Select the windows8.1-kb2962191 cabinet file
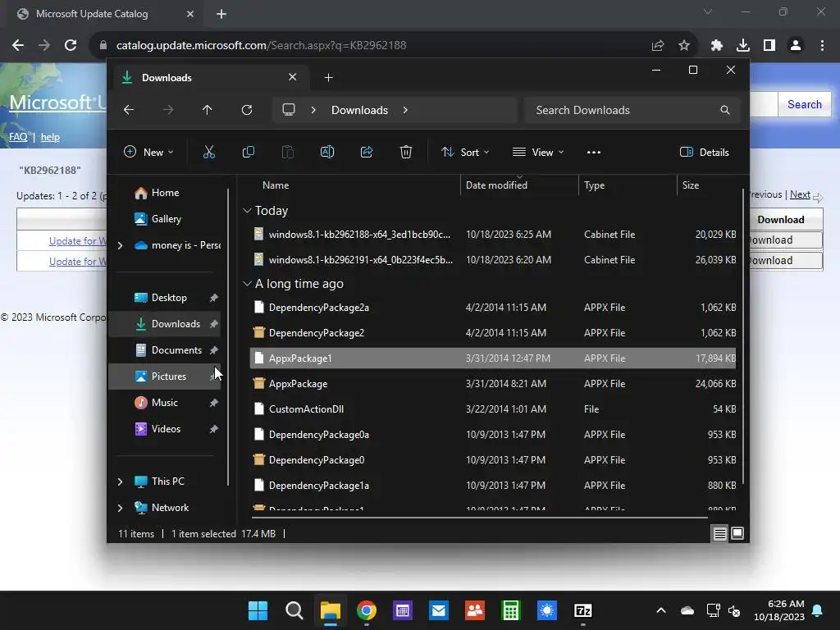 [x=493, y=260]
